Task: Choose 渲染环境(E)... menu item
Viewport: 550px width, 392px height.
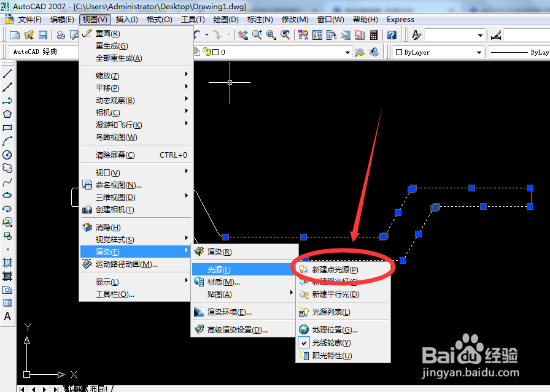Action: click(x=244, y=312)
